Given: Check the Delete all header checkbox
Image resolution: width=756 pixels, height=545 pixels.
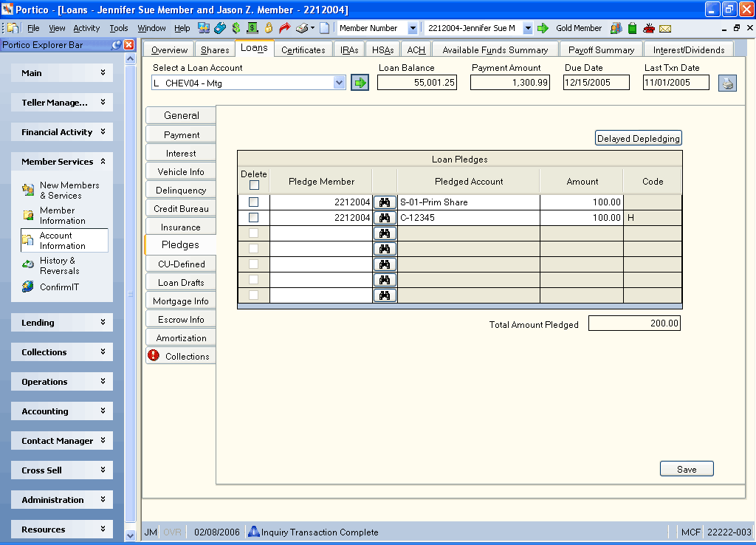Looking at the screenshot, I should pos(254,185).
